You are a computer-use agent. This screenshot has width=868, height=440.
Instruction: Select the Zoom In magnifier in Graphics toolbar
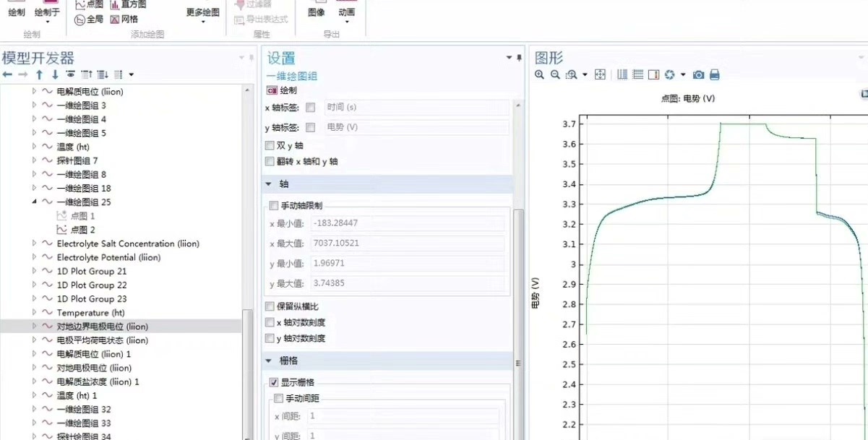coord(540,74)
